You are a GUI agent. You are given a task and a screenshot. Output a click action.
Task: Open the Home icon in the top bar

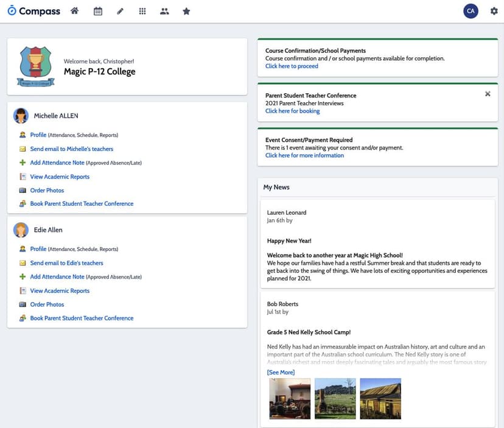(75, 11)
